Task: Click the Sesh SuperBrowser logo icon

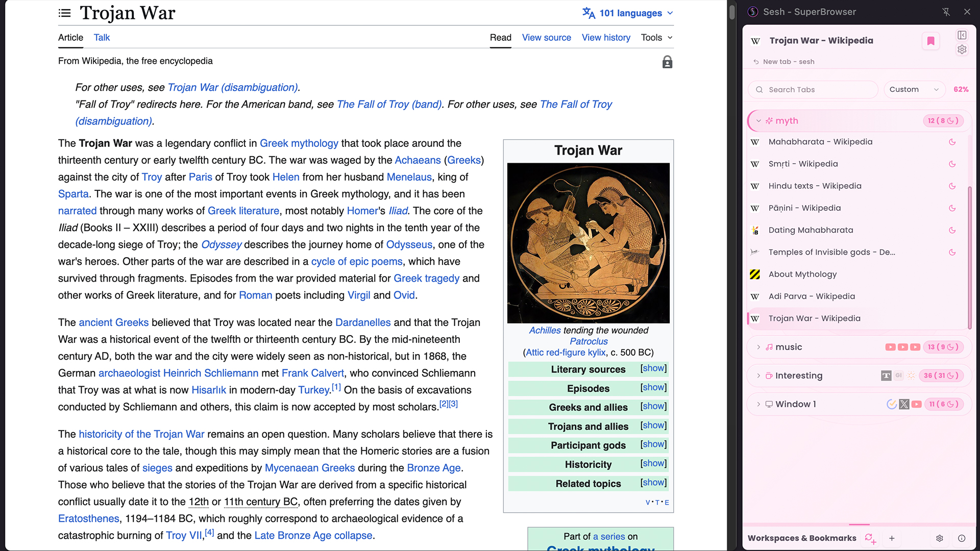Action: pyautogui.click(x=752, y=12)
